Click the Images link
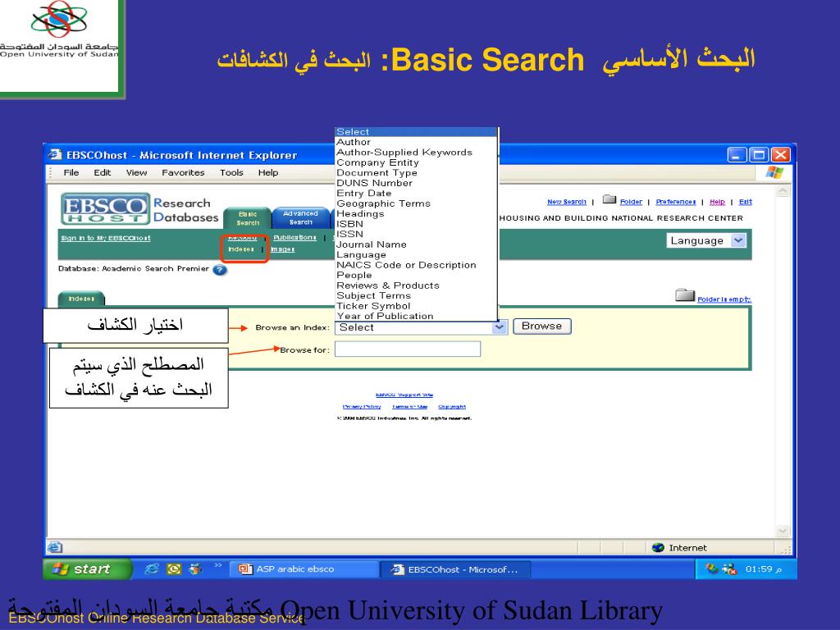 pos(283,249)
